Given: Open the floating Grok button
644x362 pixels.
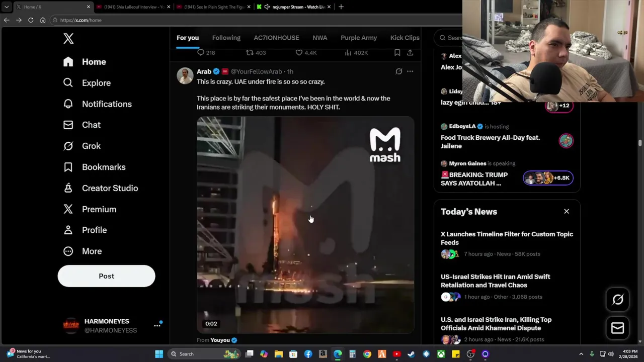Looking at the screenshot, I should coord(618,300).
